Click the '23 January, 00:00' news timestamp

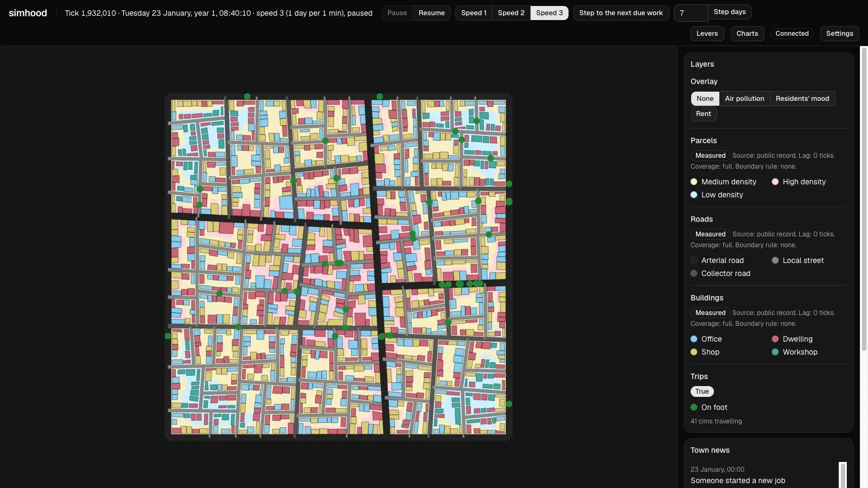tap(717, 470)
